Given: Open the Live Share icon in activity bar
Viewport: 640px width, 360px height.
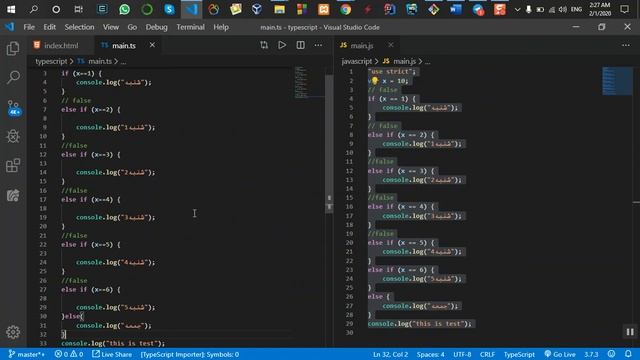Looking at the screenshot, I should click(x=13, y=195).
